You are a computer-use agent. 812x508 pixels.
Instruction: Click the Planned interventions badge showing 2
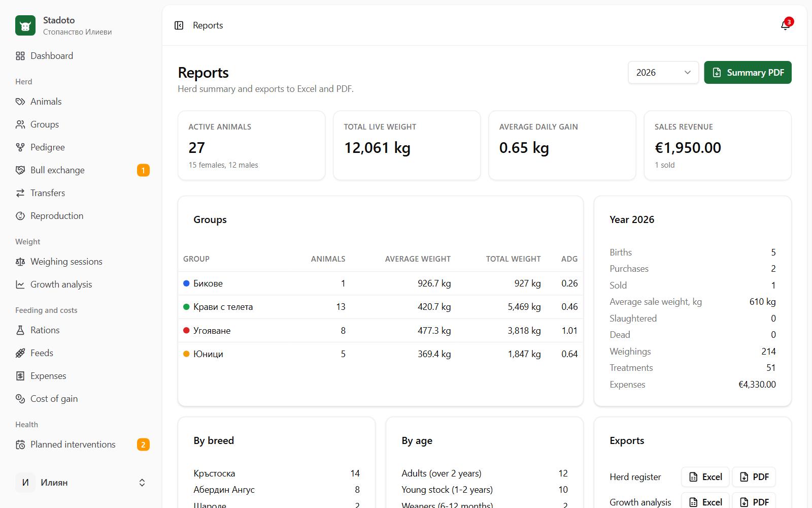[x=143, y=444]
